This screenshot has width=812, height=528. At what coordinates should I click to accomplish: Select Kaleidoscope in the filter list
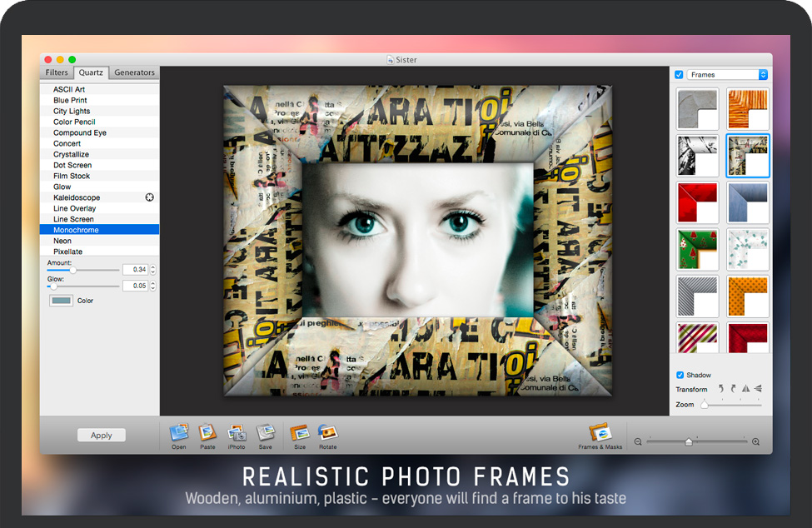point(77,197)
